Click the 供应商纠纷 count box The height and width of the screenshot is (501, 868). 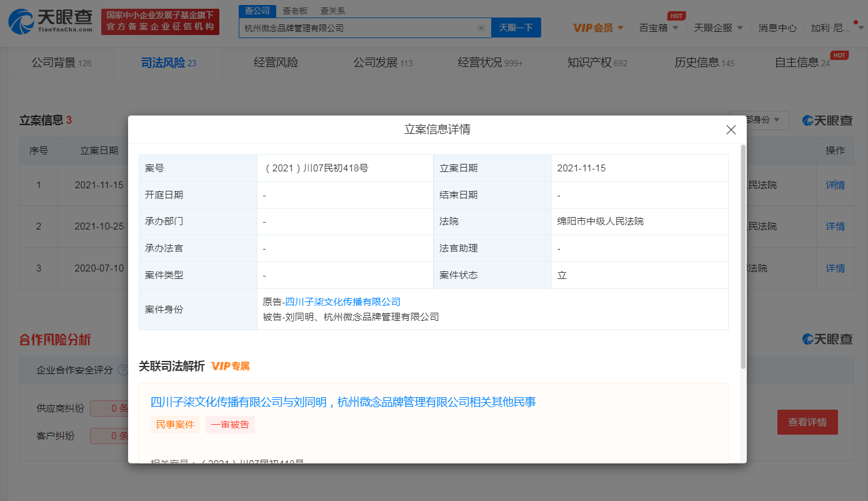[x=109, y=409]
